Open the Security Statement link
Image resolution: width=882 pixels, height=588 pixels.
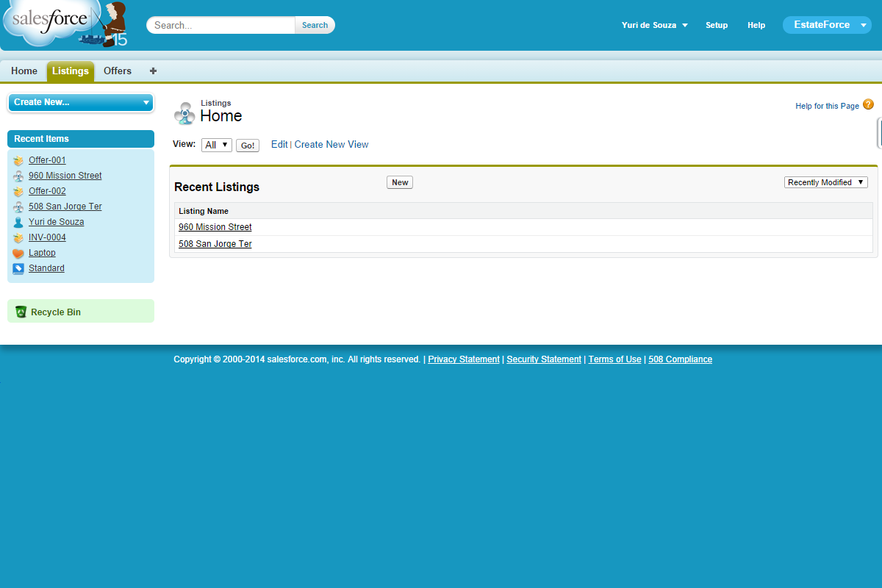click(544, 359)
